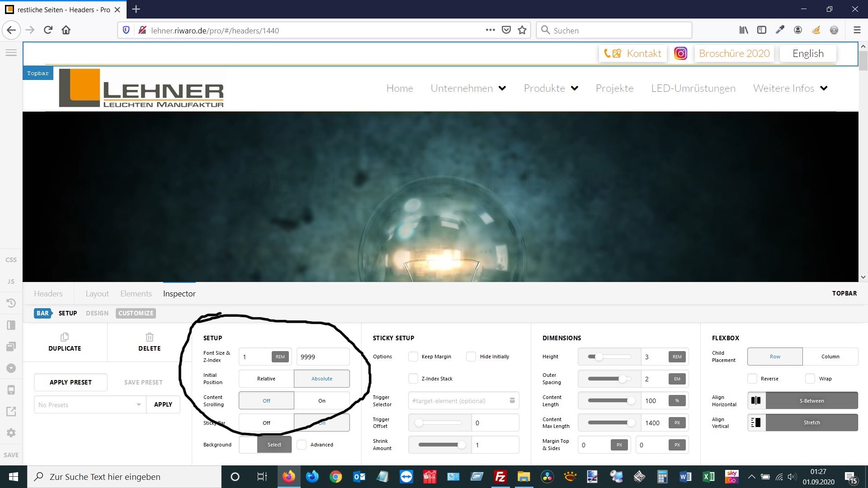The image size is (868, 488).
Task: Click the round dropdown icon in sidebar
Action: point(11,368)
